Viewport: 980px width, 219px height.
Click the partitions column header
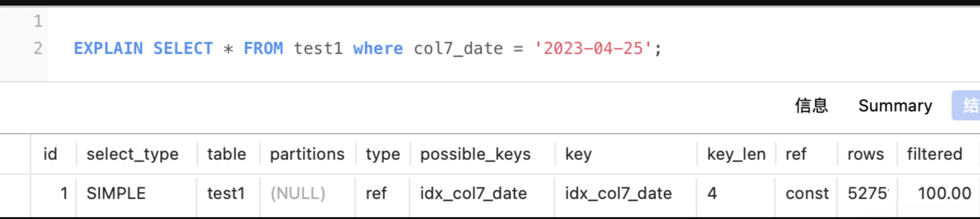pos(307,154)
